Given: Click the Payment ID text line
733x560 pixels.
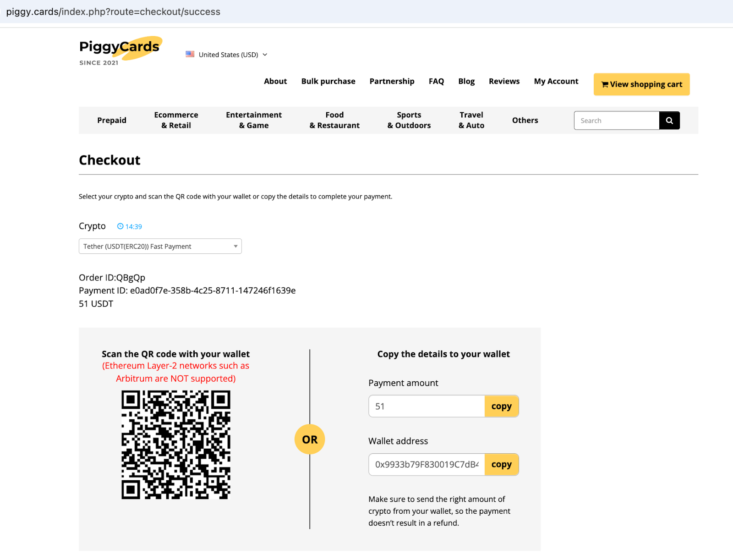Looking at the screenshot, I should [x=187, y=291].
